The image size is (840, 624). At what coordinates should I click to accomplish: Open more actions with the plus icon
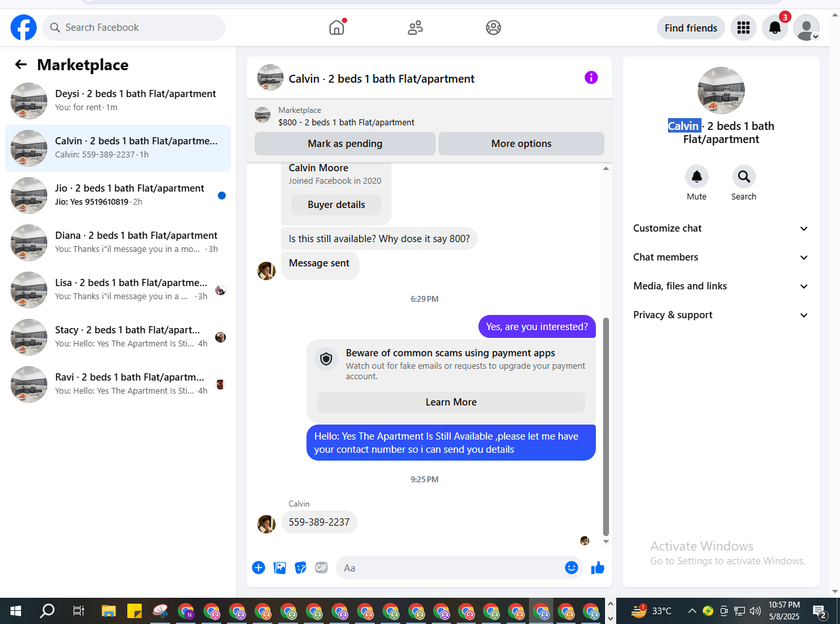(x=259, y=568)
